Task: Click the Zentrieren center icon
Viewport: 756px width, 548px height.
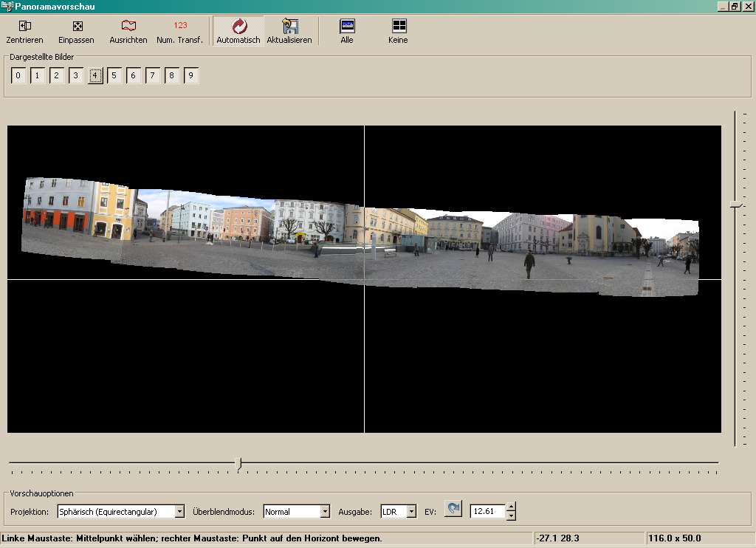Action: tap(24, 27)
